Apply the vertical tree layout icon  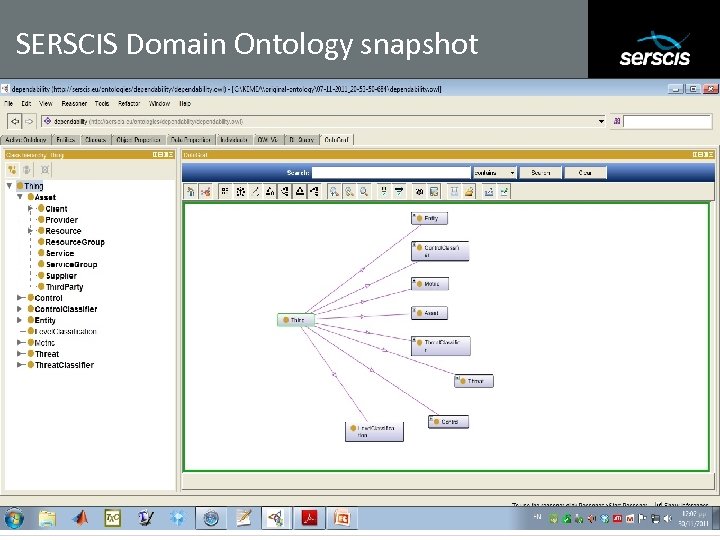(270, 192)
